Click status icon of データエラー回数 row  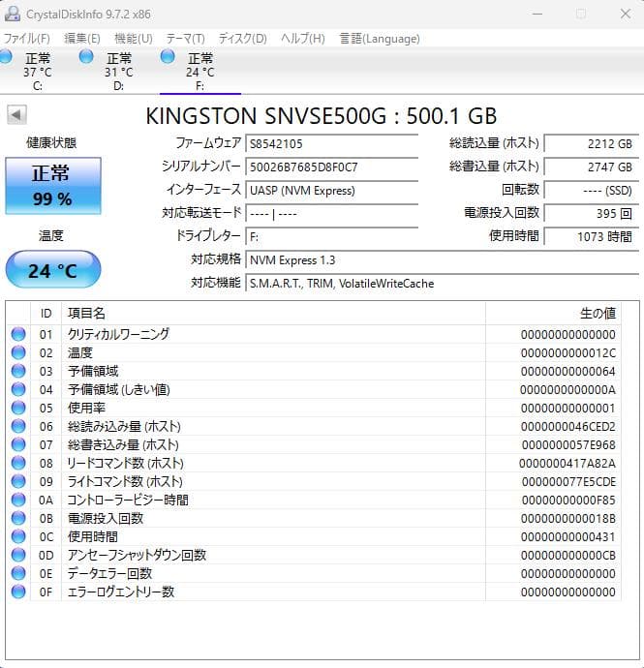click(x=18, y=573)
